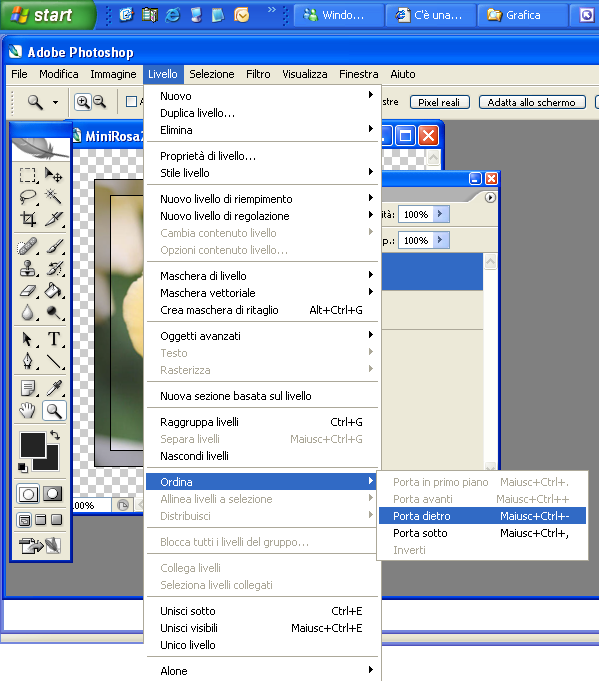
Task: Click the Pixel reali button
Action: point(440,102)
